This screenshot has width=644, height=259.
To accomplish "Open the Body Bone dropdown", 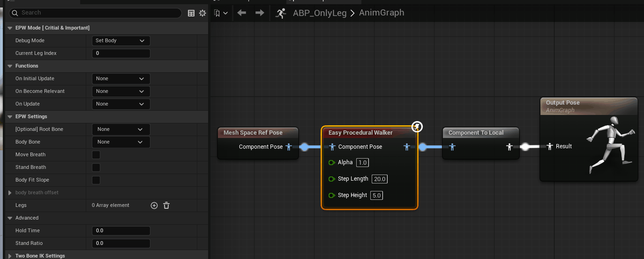I will (x=121, y=142).
